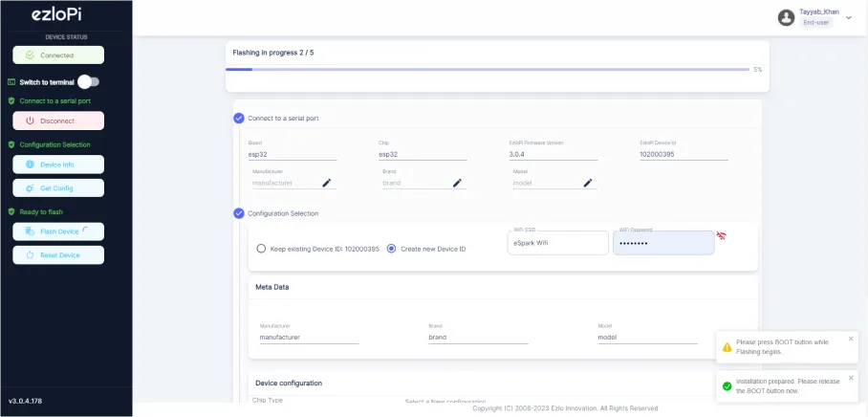
Task: Click the gear icon in Get Config button
Action: (30, 188)
